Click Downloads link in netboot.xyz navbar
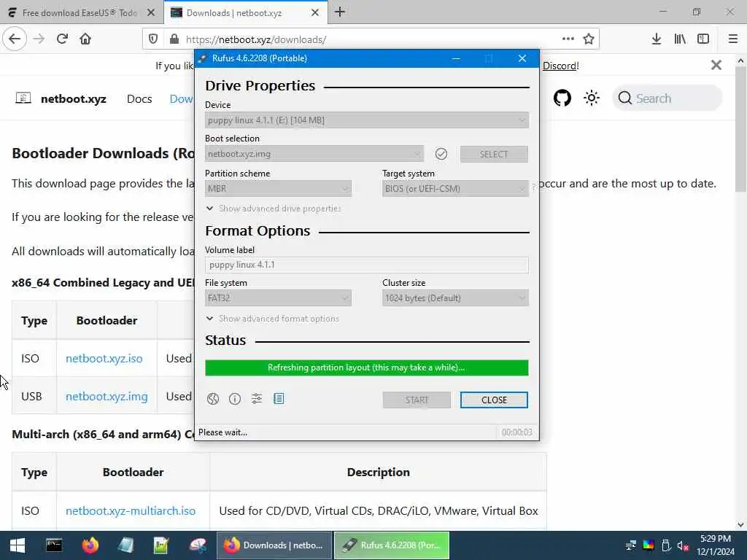This screenshot has height=560, width=747. [182, 99]
